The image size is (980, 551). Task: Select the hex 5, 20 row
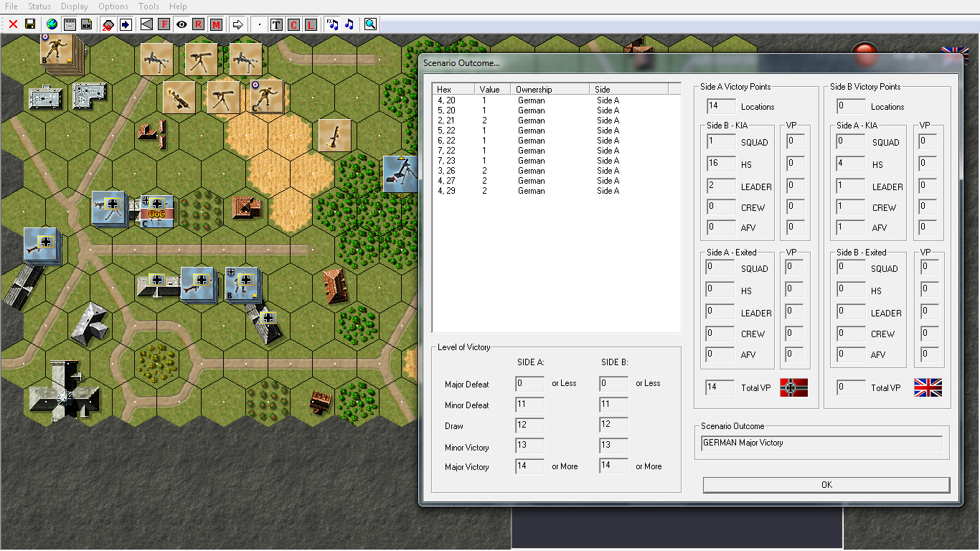point(556,110)
